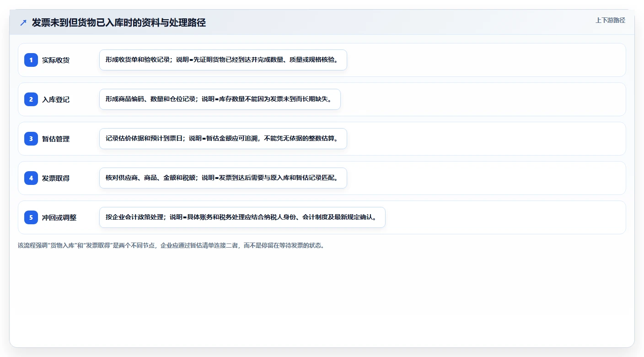Open the 核对供应商、商品、金额和税额 description box
644x357 pixels.
pyautogui.click(x=223, y=178)
